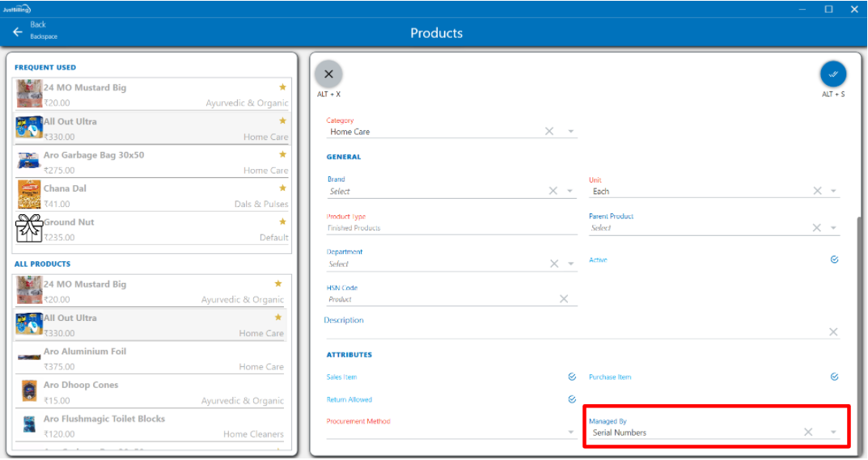Toggle the Sales Item checkbox

pos(572,377)
